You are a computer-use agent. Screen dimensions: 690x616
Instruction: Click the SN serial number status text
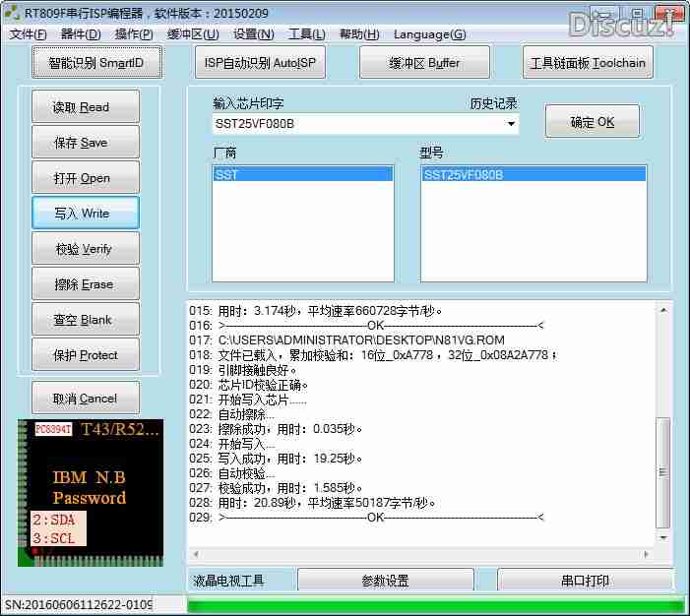[79, 605]
